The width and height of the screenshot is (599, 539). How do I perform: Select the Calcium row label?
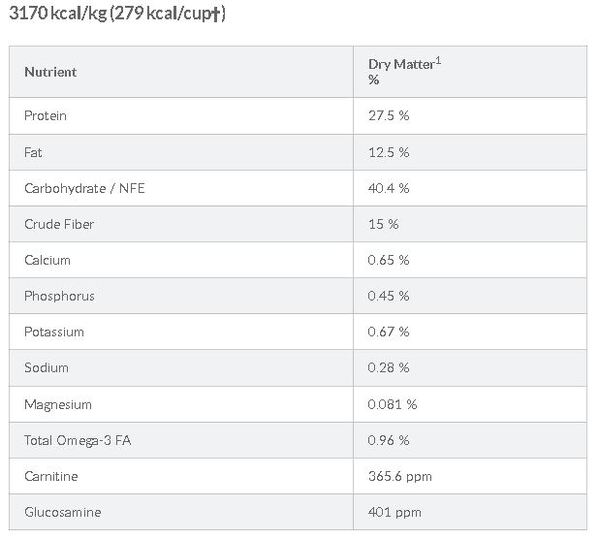pos(47,260)
